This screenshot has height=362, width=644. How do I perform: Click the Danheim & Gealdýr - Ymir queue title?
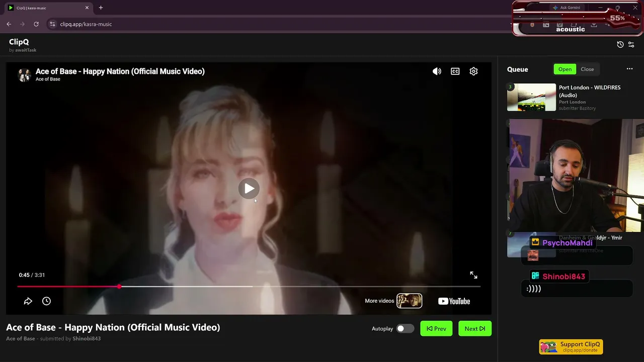click(x=591, y=238)
